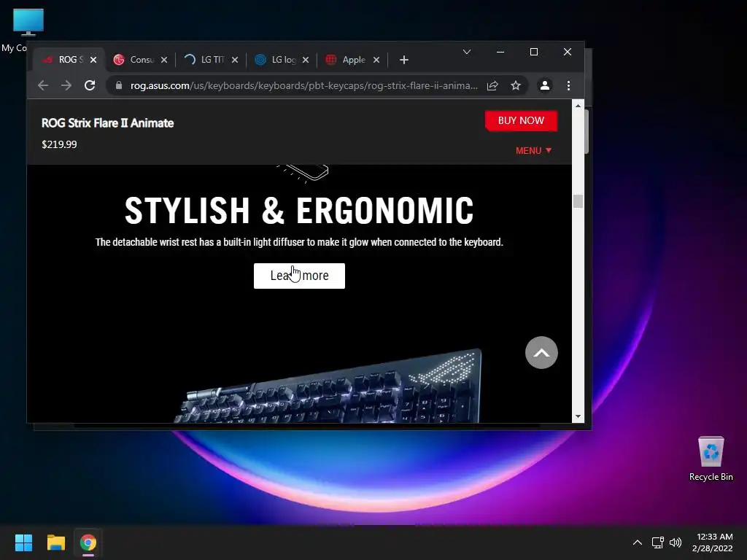Switch to the LG log tab
The height and width of the screenshot is (560, 747).
coord(282,60)
